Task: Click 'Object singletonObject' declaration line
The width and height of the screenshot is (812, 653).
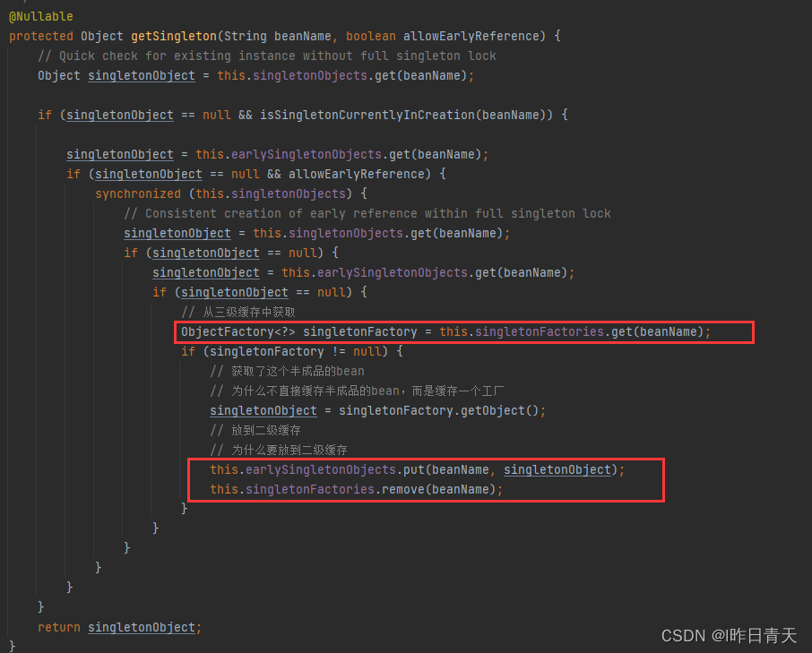Action: pos(255,76)
